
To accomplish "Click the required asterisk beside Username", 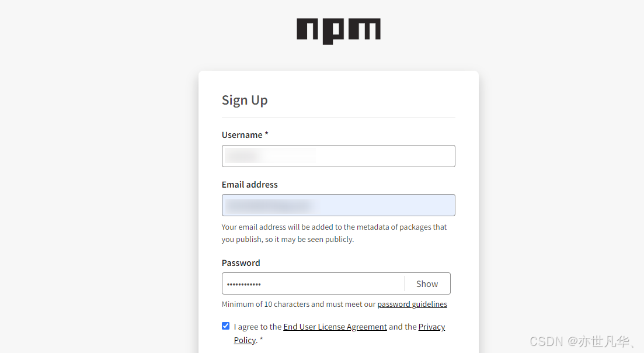I will coord(267,134).
